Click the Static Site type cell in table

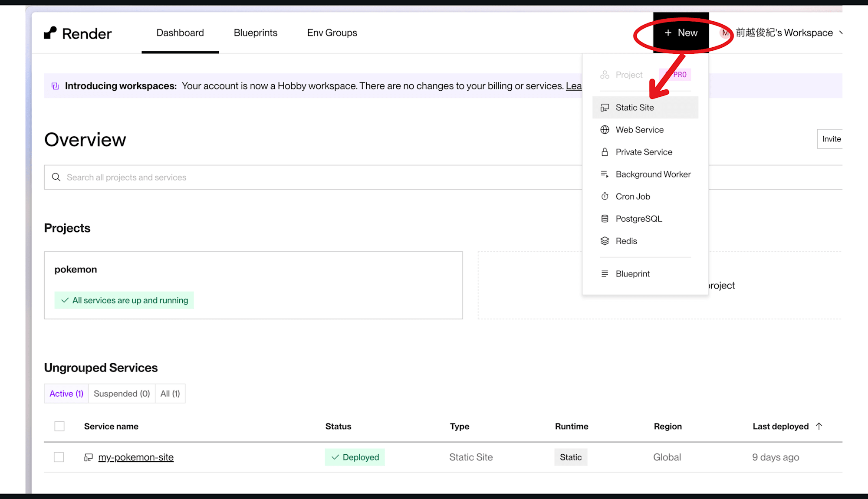pyautogui.click(x=471, y=457)
